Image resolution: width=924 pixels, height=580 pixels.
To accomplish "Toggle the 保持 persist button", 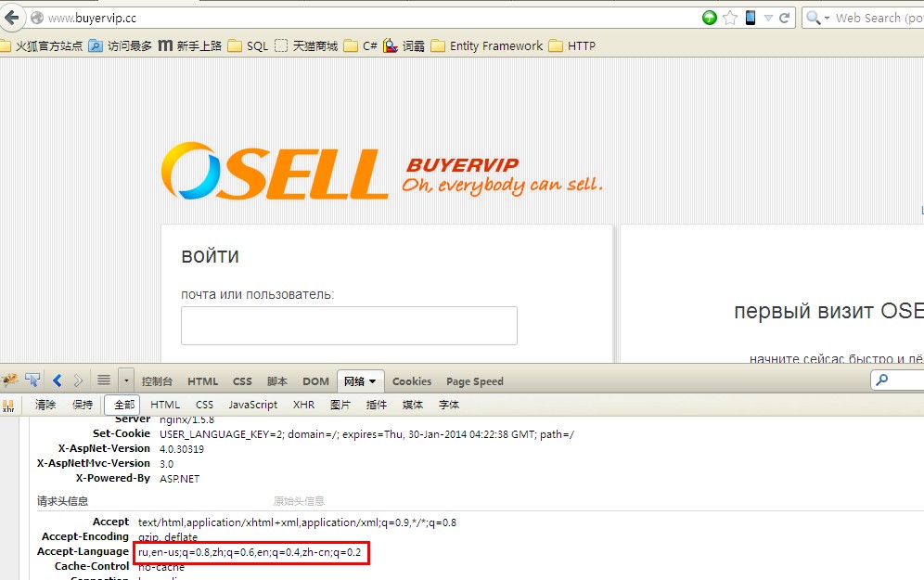I will (x=83, y=405).
